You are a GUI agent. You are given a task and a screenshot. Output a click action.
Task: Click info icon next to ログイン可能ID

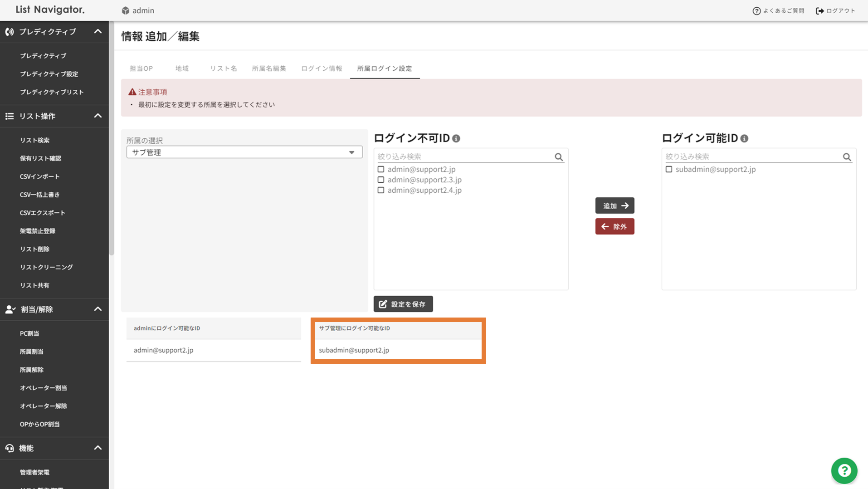(744, 139)
